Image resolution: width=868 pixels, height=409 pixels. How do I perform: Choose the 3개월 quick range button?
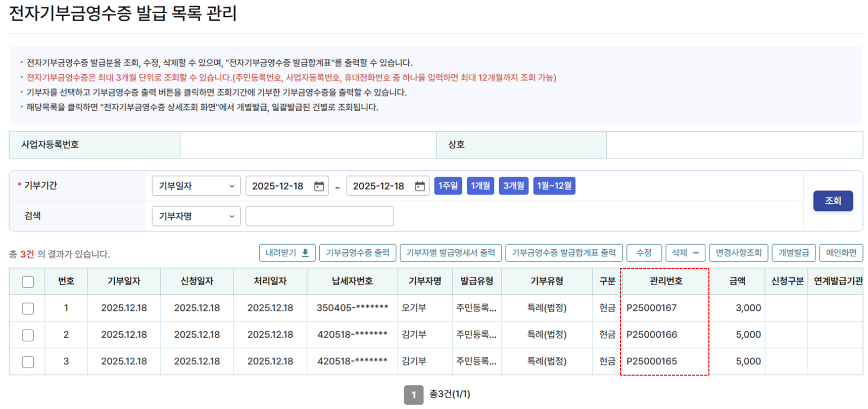pyautogui.click(x=513, y=186)
